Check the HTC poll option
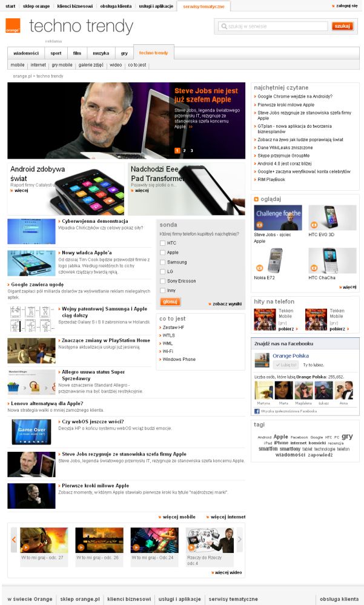 coord(162,243)
